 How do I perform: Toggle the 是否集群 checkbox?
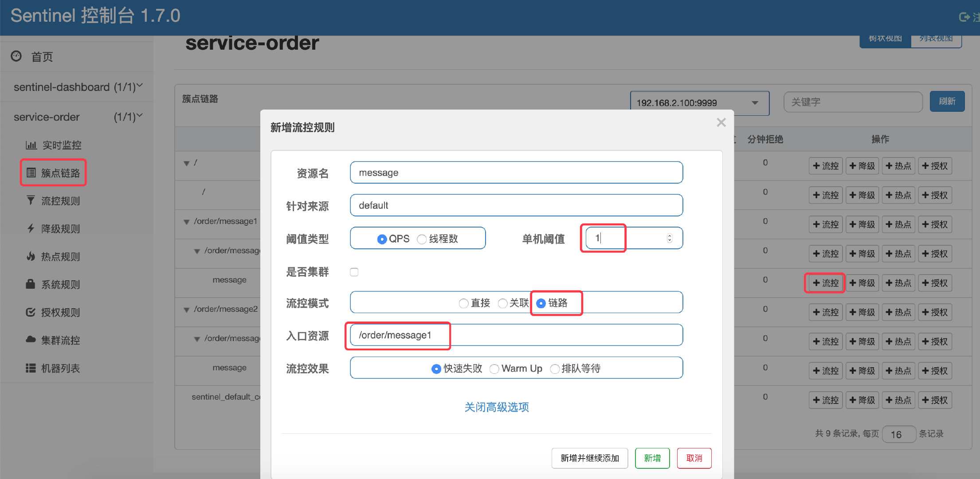[x=354, y=272]
